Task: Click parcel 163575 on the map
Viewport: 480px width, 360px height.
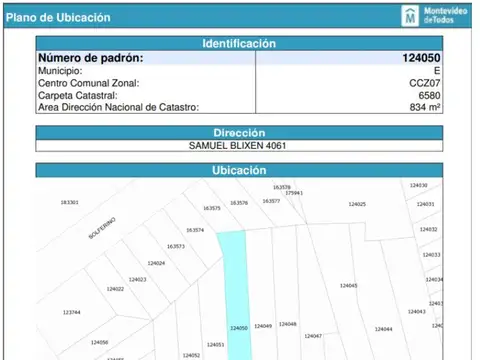Action: tap(212, 208)
